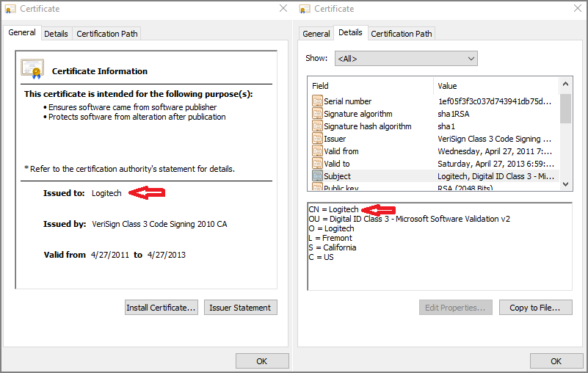Click VeriSign Class 3 Code Signing 2010 CA text
Screen dimensions: 588x373
[159, 224]
